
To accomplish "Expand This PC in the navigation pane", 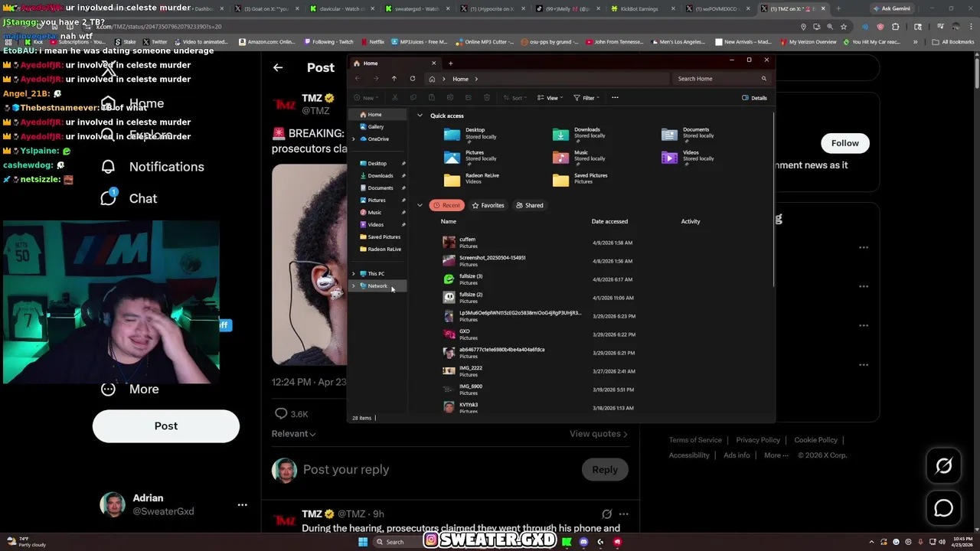I will coord(354,274).
